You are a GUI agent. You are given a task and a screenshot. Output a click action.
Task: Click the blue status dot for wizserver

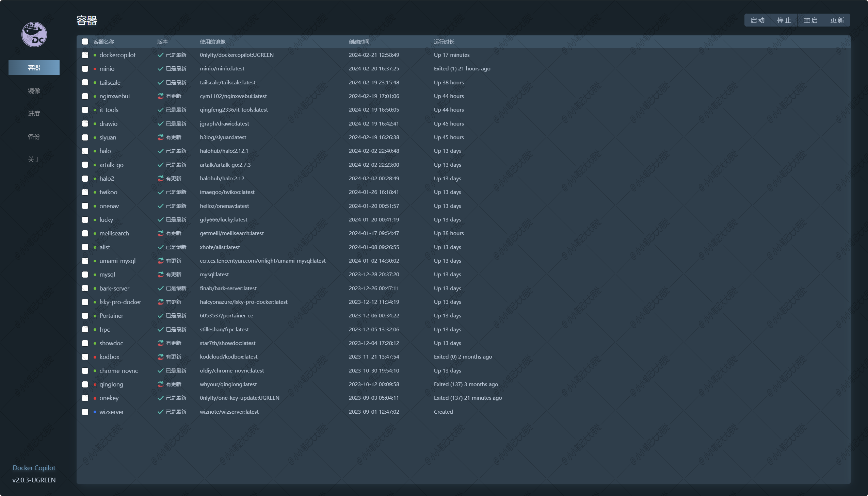pos(95,412)
